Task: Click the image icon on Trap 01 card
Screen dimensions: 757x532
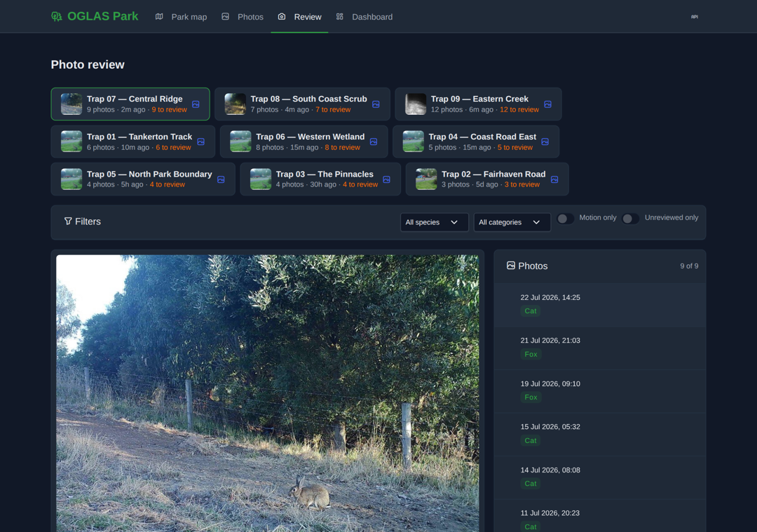Action: coord(201,142)
